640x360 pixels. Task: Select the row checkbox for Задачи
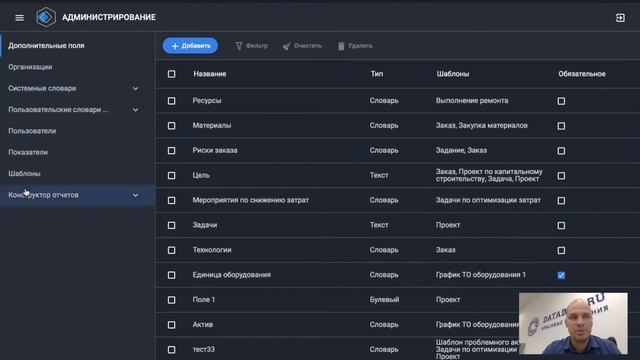pos(171,225)
